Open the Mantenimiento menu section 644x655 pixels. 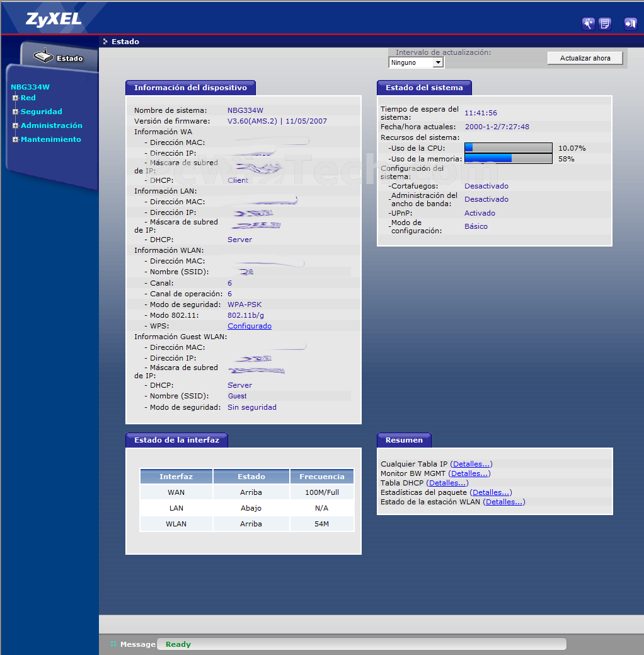[x=50, y=139]
